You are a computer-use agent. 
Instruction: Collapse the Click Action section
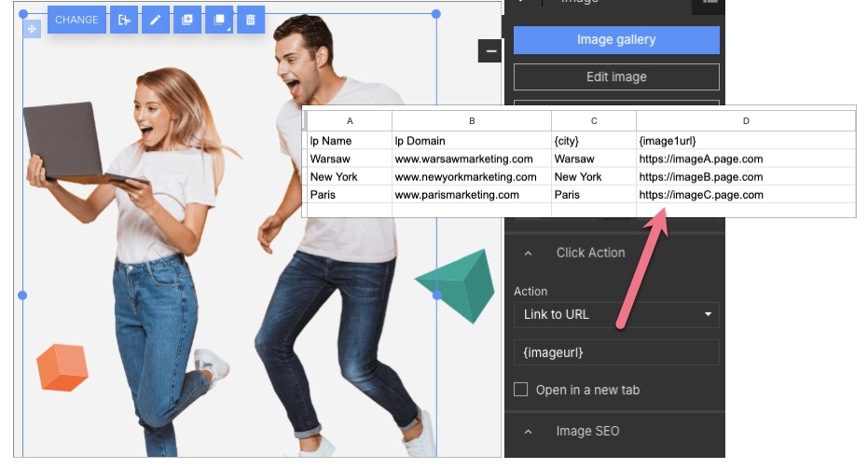529,253
